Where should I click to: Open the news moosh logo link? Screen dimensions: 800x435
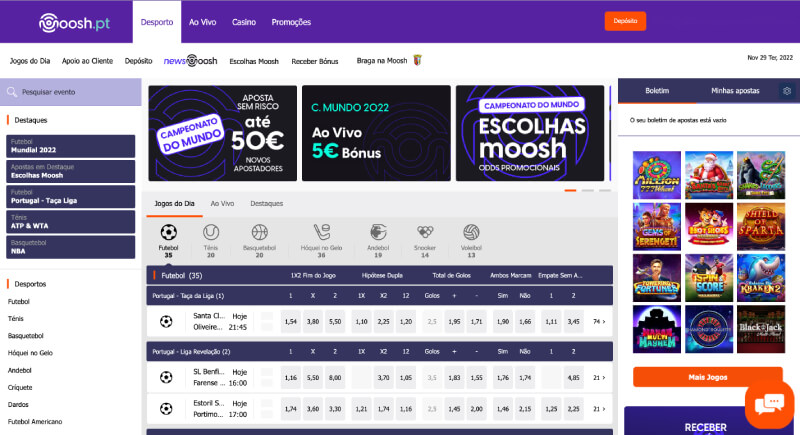point(190,61)
